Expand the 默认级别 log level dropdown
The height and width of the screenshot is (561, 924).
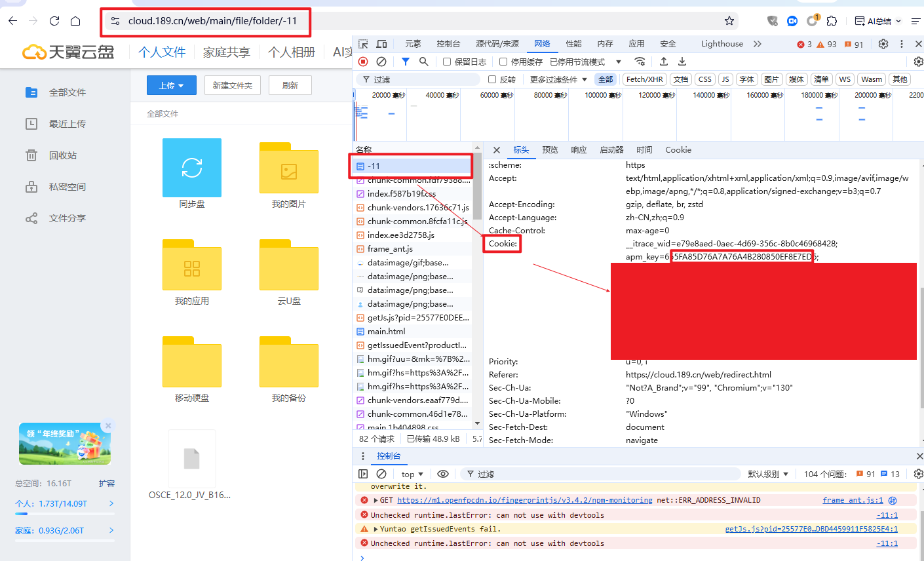point(768,474)
